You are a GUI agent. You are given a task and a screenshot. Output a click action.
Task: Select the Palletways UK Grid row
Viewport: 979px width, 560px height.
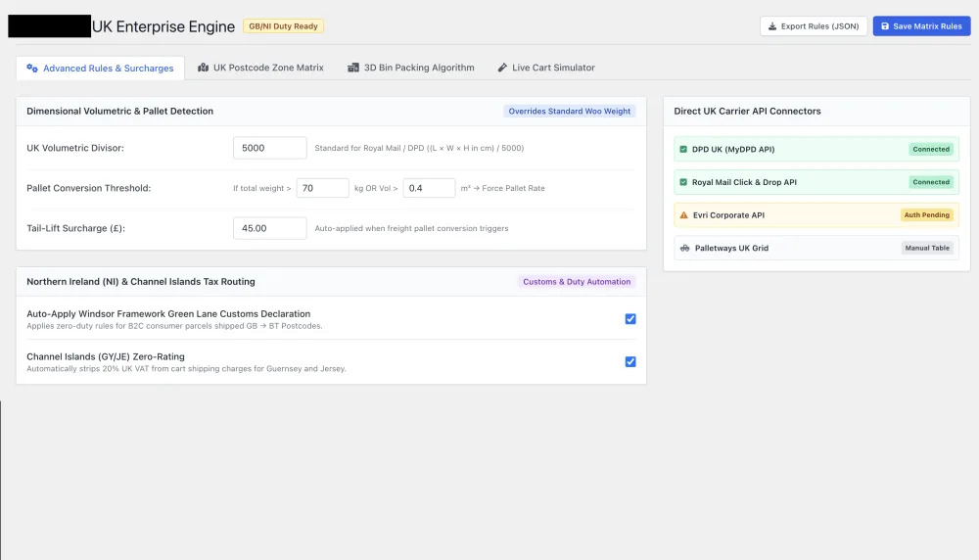click(816, 248)
